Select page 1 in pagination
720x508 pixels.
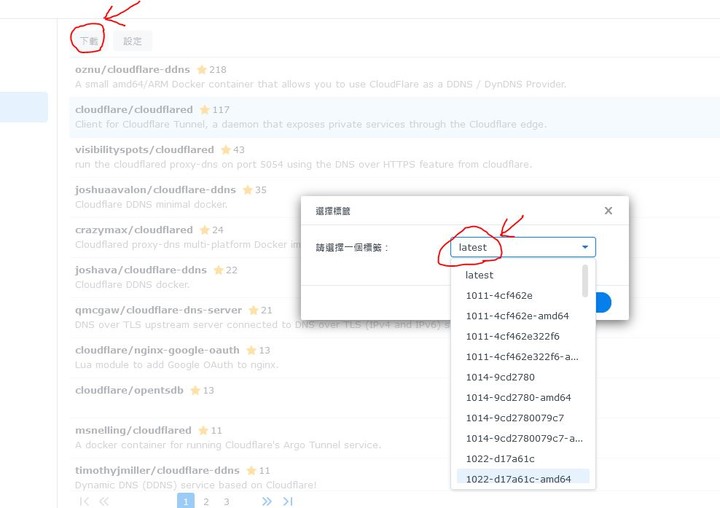(x=186, y=501)
